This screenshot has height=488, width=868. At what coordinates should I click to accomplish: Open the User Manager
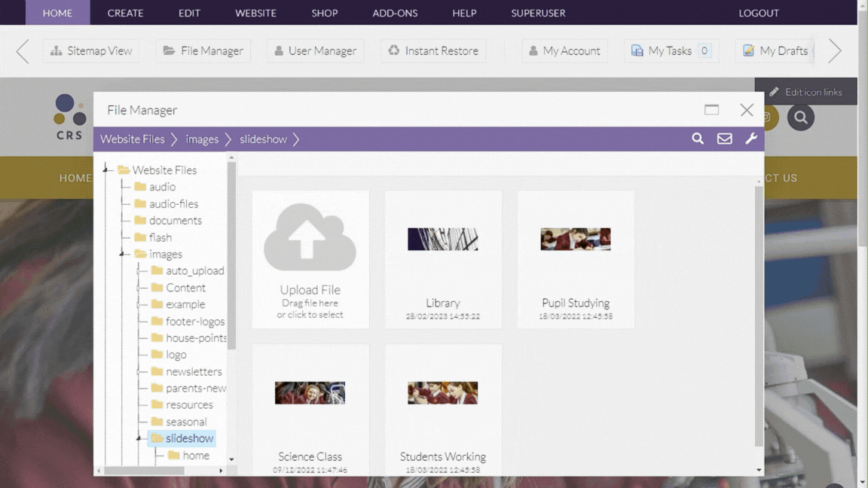[x=315, y=50]
